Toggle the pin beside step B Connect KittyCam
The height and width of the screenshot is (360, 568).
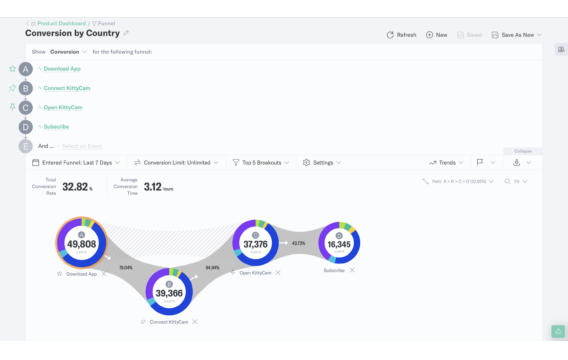tap(12, 88)
